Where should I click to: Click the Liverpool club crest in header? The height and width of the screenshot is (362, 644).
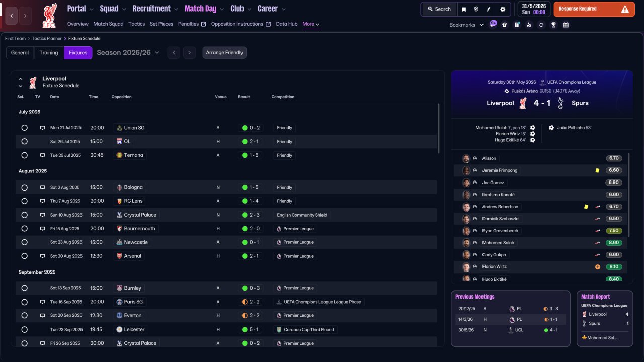[49, 15]
